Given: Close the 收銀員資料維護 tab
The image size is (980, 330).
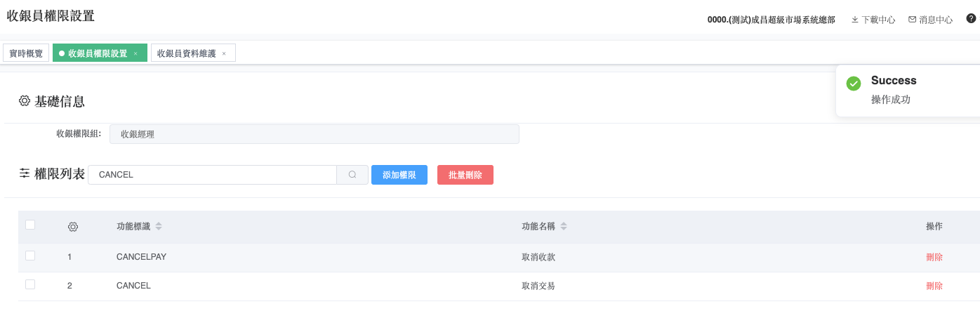Looking at the screenshot, I should (x=224, y=53).
